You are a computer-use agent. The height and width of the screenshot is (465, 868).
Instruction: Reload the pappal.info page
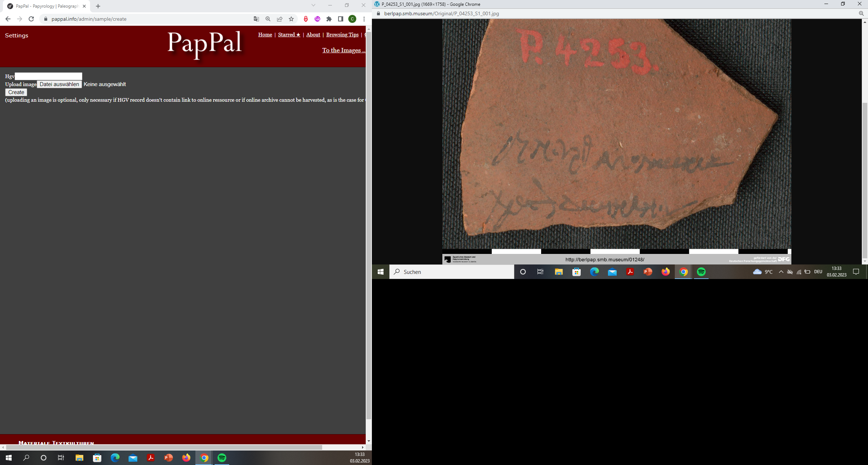pos(31,19)
